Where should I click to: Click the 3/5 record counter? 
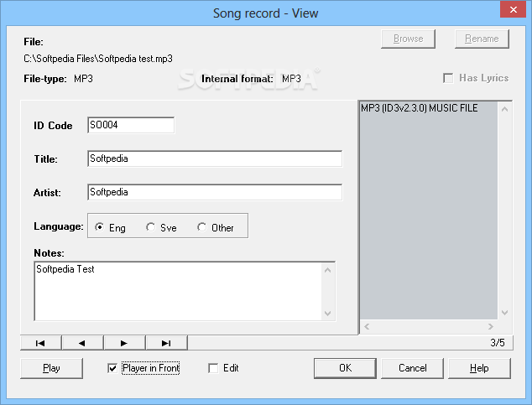(x=498, y=343)
